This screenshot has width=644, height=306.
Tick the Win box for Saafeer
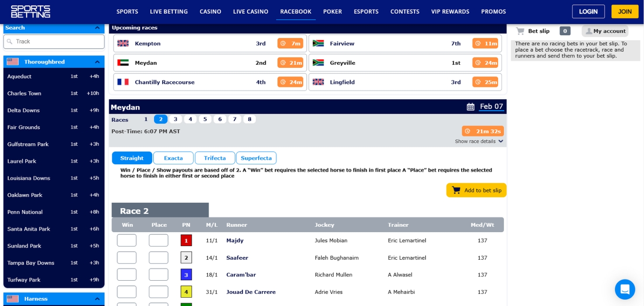tap(127, 257)
